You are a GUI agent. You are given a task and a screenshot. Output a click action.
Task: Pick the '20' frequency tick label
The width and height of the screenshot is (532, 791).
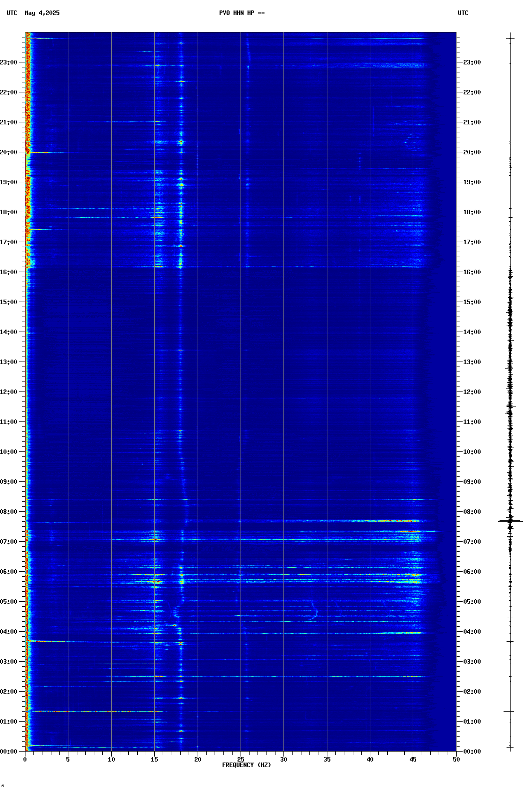click(198, 760)
